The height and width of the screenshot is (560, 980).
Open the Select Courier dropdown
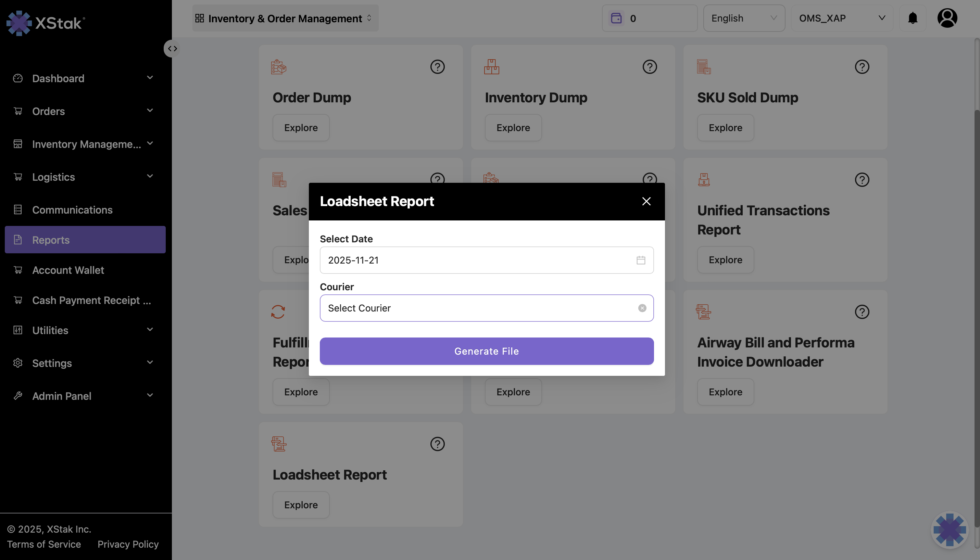[x=477, y=308]
